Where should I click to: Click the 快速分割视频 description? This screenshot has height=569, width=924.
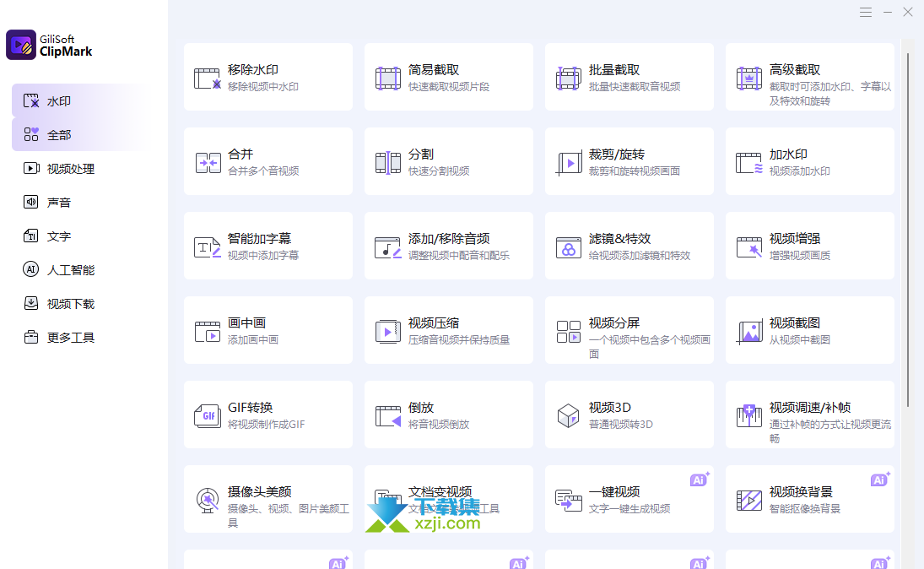439,171
